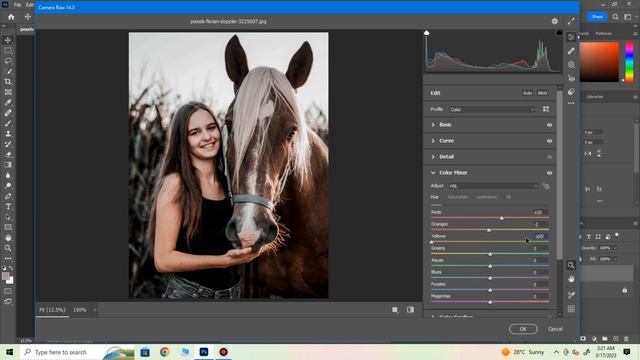Switch to the All tab
The height and width of the screenshot is (360, 640).
(x=508, y=197)
